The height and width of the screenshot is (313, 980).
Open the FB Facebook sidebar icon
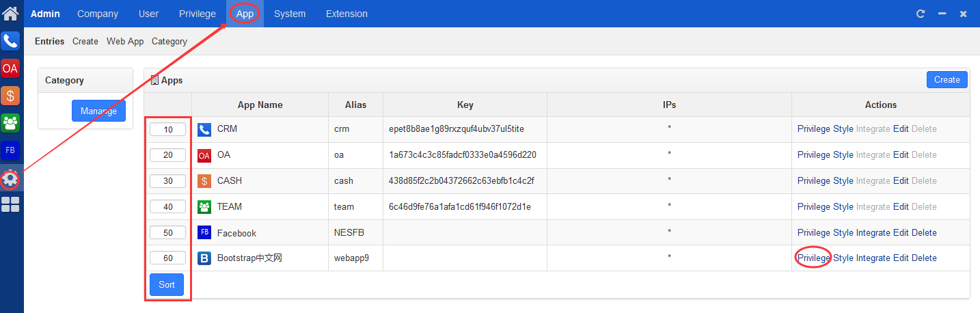pyautogui.click(x=10, y=150)
